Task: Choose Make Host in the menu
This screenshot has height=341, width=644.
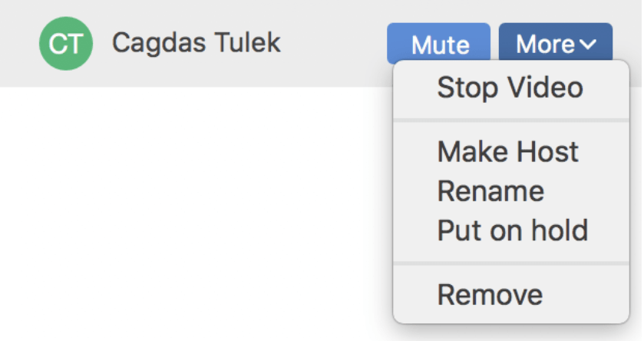Action: [x=507, y=151]
